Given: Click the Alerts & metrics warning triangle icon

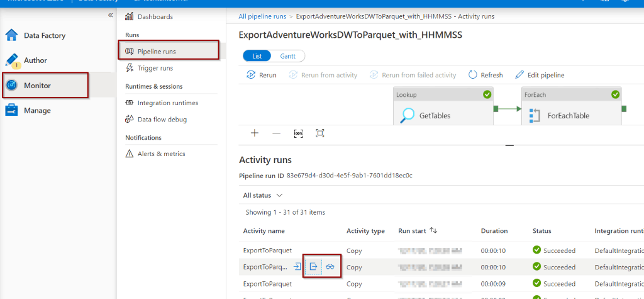Looking at the screenshot, I should tap(130, 154).
